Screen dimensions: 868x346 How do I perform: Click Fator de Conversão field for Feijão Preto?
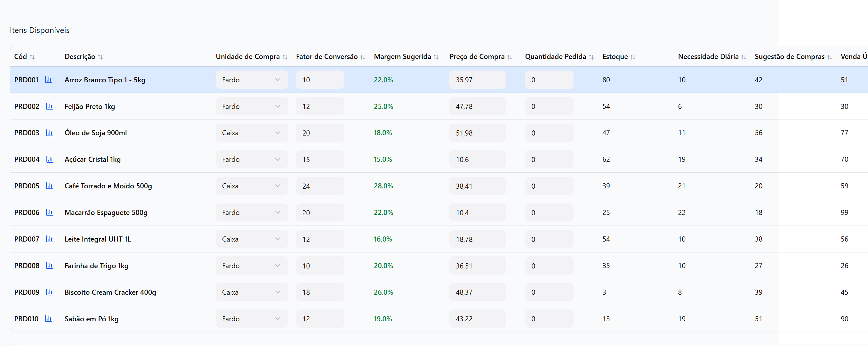click(x=320, y=107)
